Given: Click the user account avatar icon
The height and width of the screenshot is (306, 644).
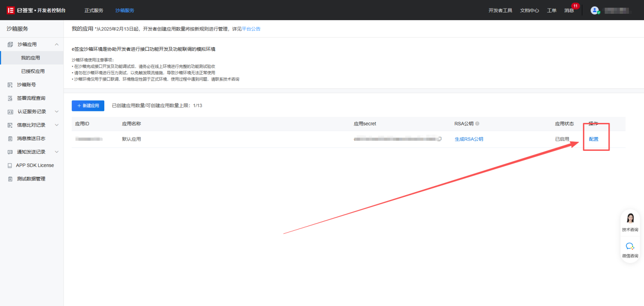Looking at the screenshot, I should (x=595, y=10).
